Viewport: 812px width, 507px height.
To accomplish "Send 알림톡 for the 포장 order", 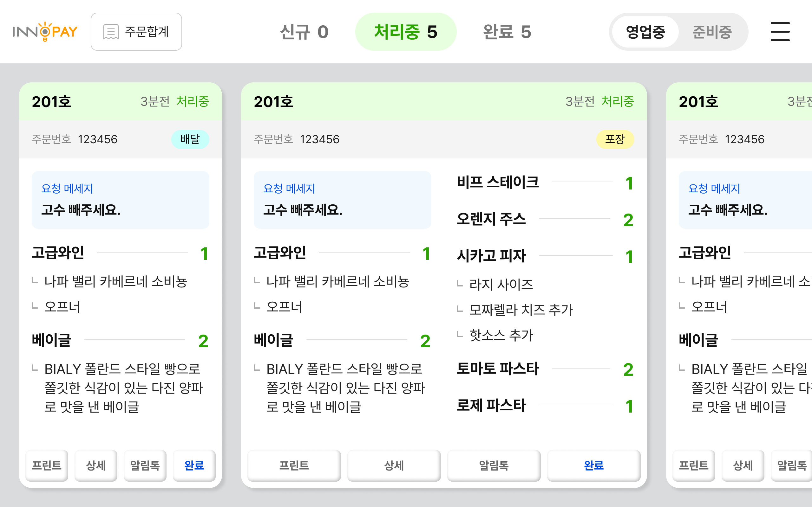I will [494, 465].
